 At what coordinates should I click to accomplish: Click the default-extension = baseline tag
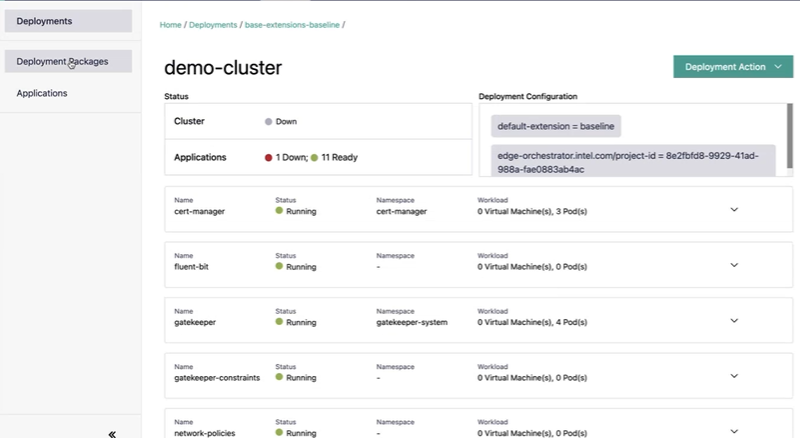(556, 126)
